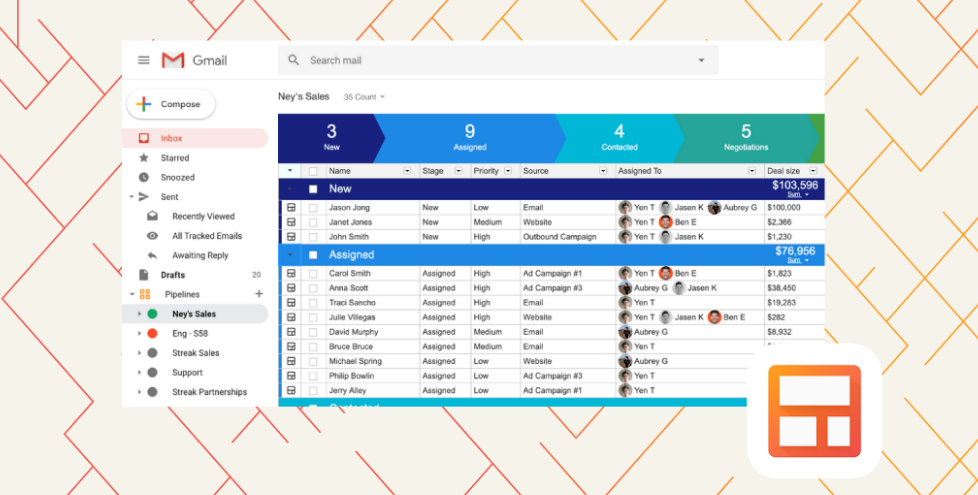Open box icon for Julie Villegas row

[291, 317]
